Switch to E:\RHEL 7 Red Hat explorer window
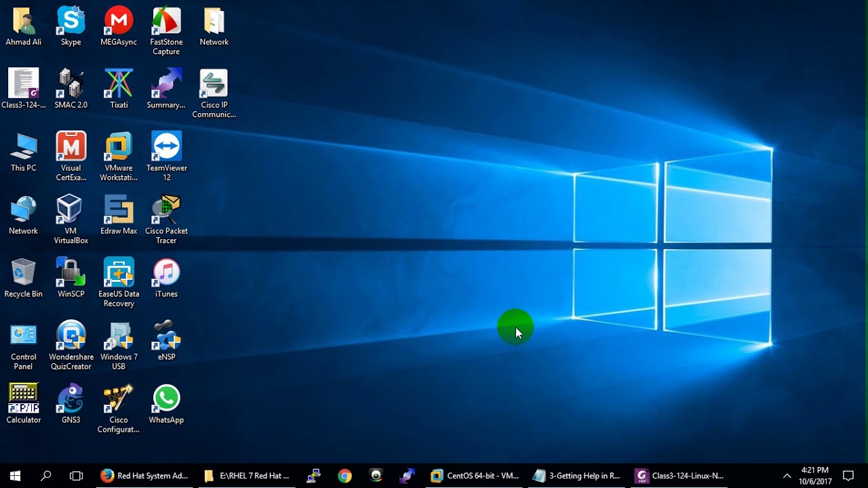Screen dimensions: 868x488 [247, 476]
